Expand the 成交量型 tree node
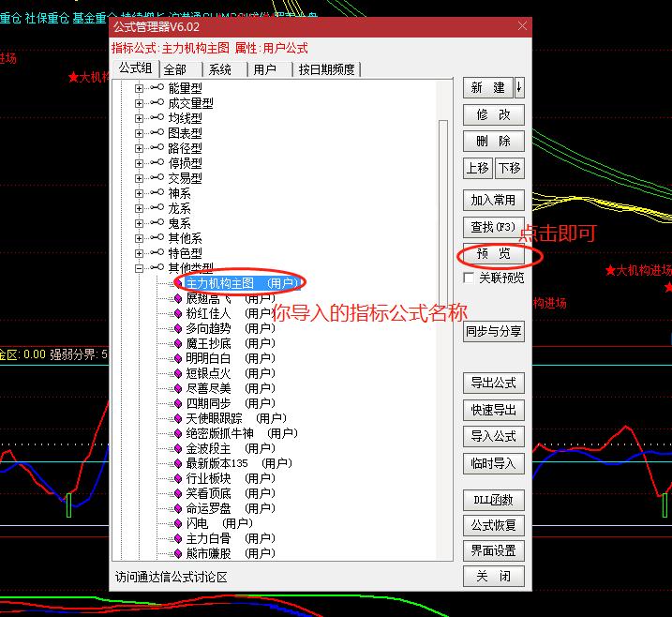 pos(139,103)
